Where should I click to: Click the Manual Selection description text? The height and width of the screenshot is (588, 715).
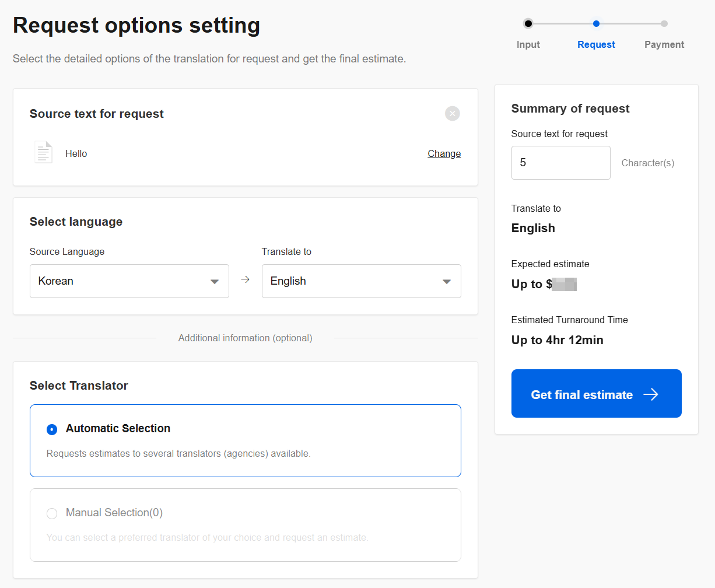coord(208,537)
